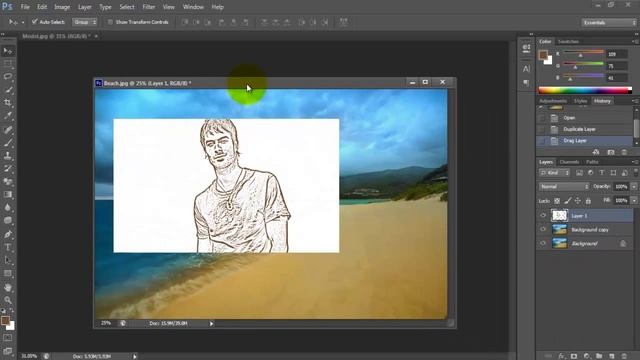Open the Layers panel flyout menu
Screen dimensions: 640x360
[635, 162]
